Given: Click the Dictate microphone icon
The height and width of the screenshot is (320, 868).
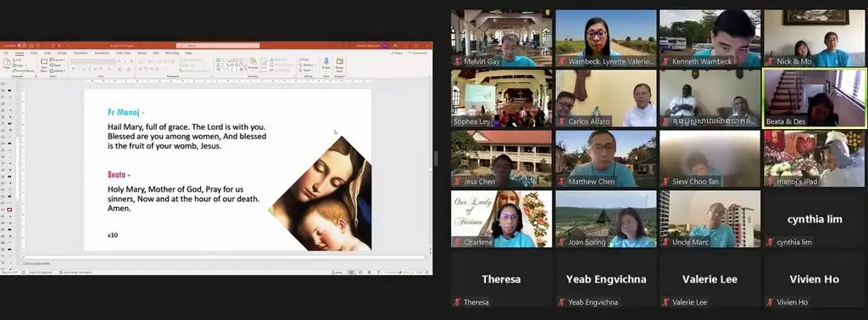Looking at the screenshot, I should pos(326,61).
